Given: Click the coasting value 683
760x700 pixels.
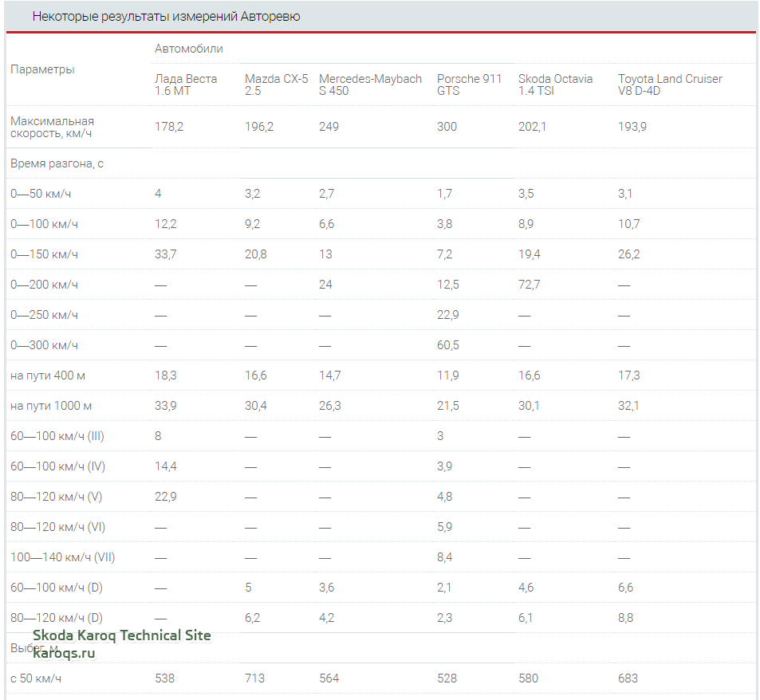Looking at the screenshot, I should [x=628, y=678].
